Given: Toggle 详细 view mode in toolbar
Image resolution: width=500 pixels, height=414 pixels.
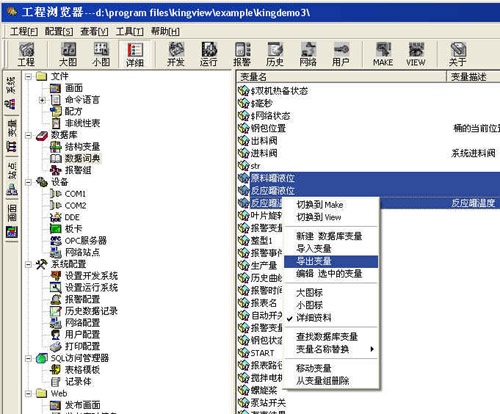Looking at the screenshot, I should tap(135, 54).
